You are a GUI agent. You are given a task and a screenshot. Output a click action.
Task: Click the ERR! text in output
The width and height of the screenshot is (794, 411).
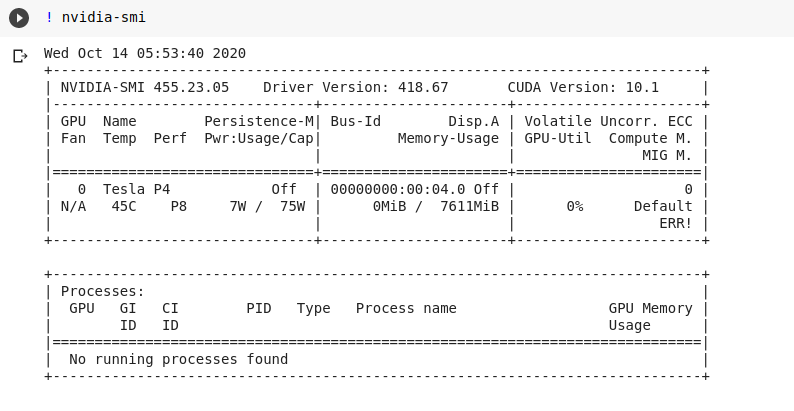point(675,223)
